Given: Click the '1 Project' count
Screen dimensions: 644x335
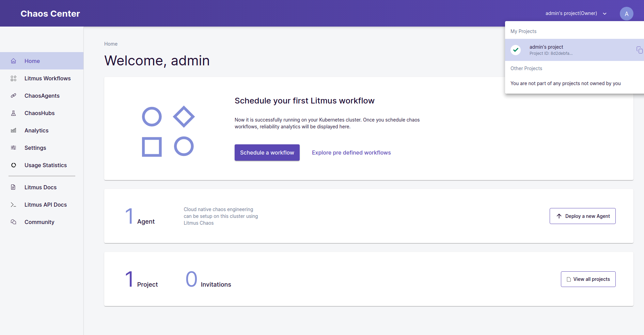Looking at the screenshot, I should [141, 279].
